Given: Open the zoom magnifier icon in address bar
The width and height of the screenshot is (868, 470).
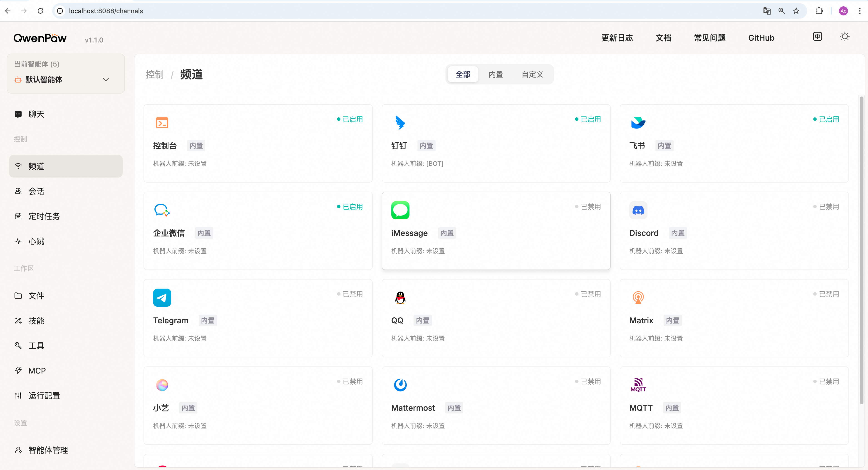Looking at the screenshot, I should (781, 11).
